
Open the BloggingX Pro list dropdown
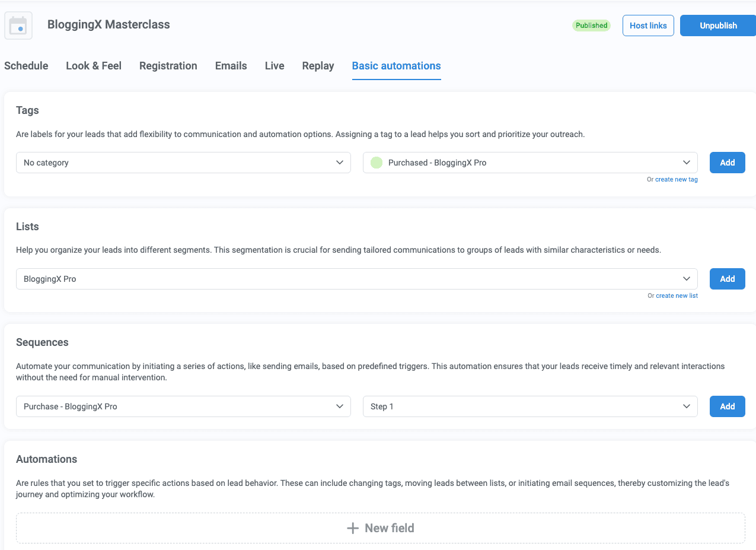357,279
